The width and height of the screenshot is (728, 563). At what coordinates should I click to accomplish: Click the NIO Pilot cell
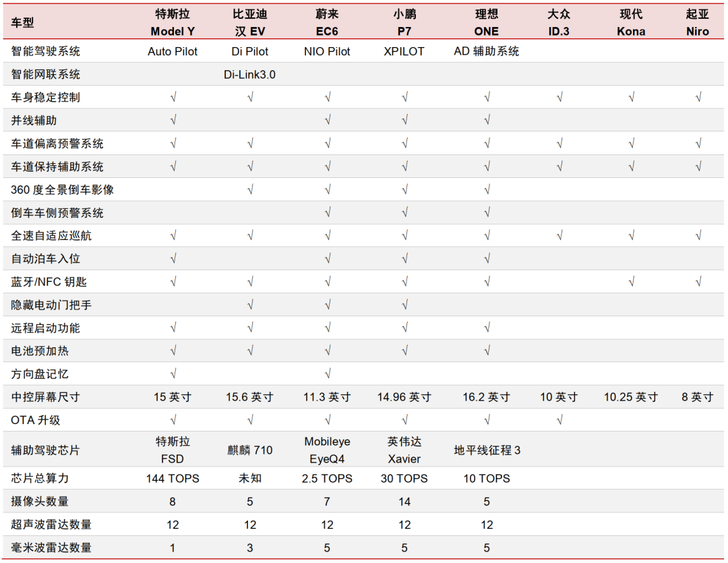[x=327, y=51]
